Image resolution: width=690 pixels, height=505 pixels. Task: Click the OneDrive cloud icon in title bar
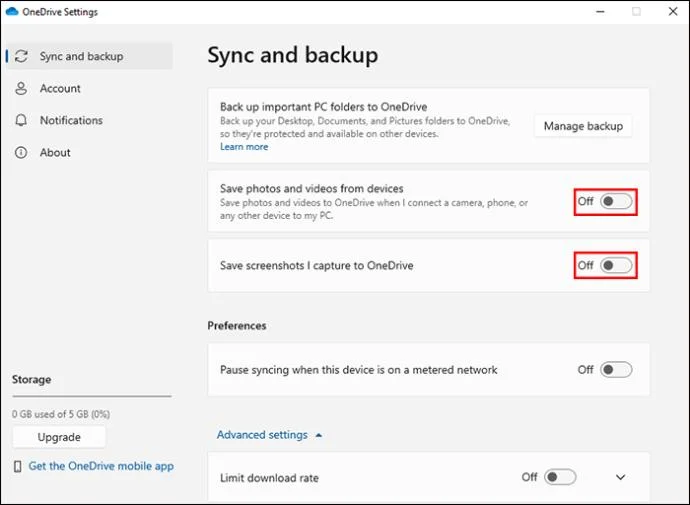pos(12,11)
